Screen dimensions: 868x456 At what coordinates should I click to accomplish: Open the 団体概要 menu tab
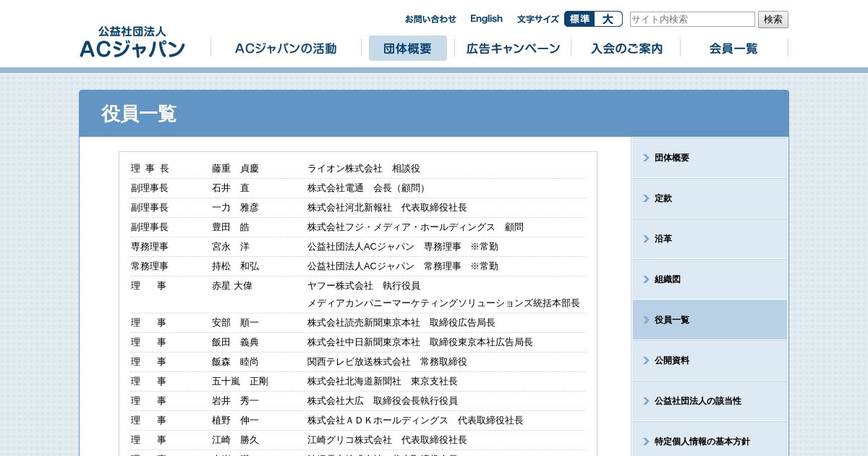pyautogui.click(x=408, y=48)
